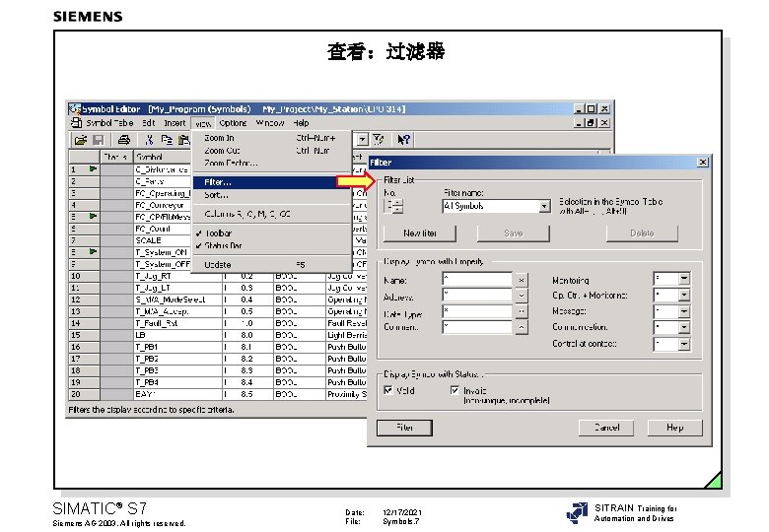Image resolution: width=769 pixels, height=532 pixels.
Task: Toggle the Valid checkbox
Action: pos(387,390)
